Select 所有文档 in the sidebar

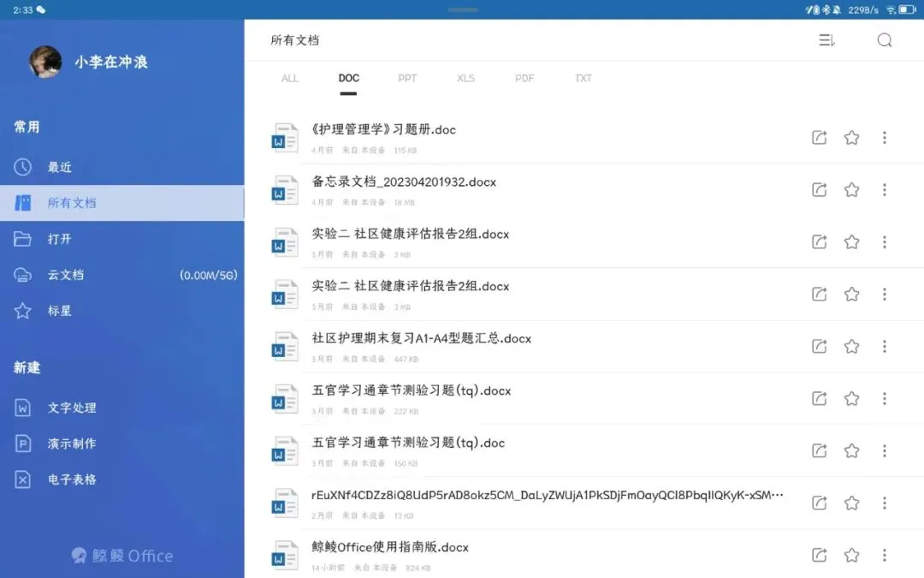122,203
